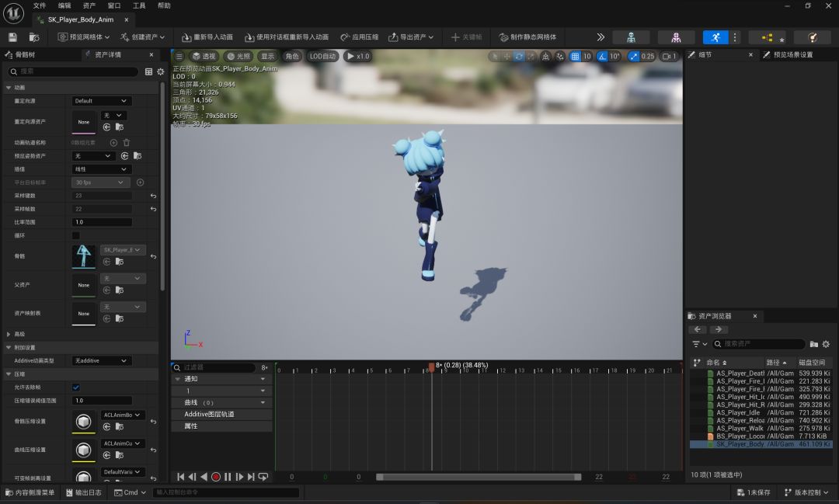Step to next frame
Image resolution: width=839 pixels, height=504 pixels.
(239, 477)
